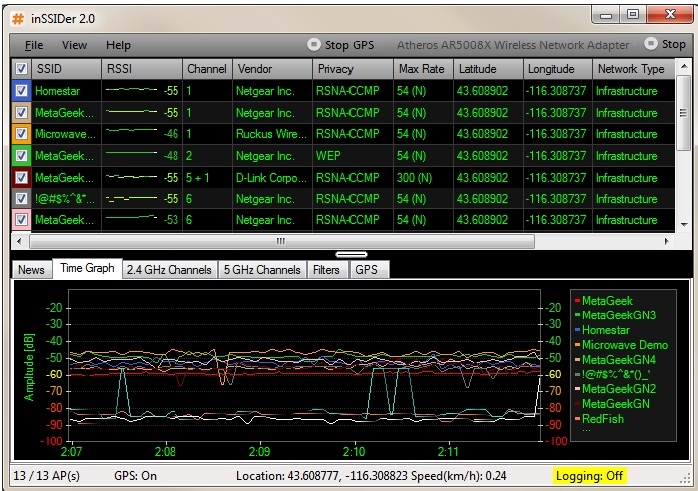The image size is (698, 491).
Task: Click the down arrow of the table's vertical scrollbar
Action: [684, 225]
